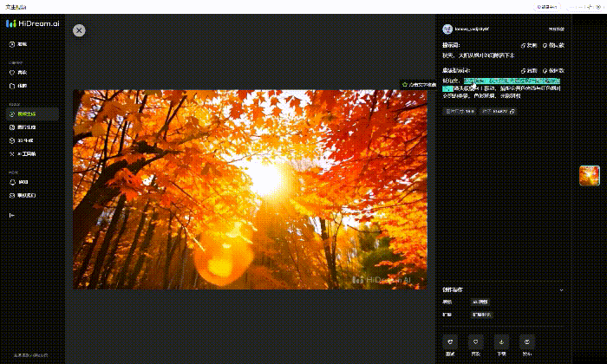Screen dimensions: 607x364
Task: Click 做同款 beside the 提示词 heading
Action: click(x=552, y=45)
